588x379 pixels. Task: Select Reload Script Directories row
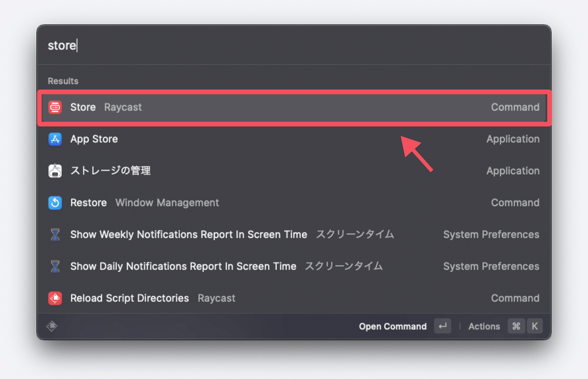point(294,298)
